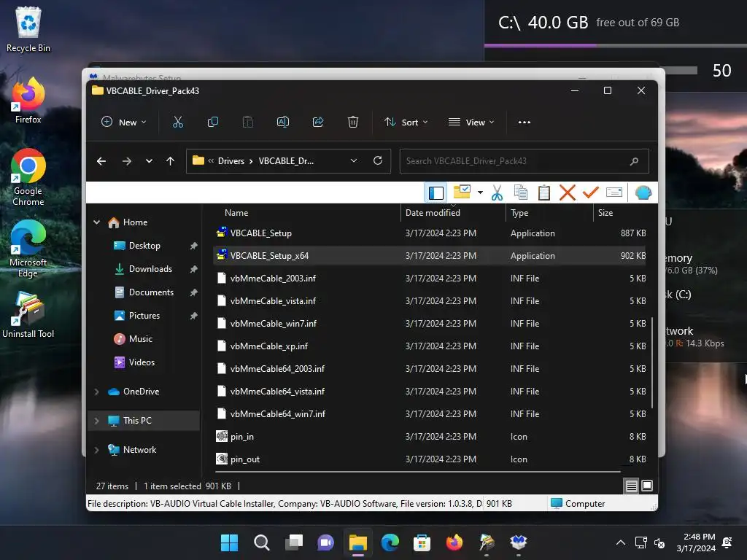Screen dimensions: 747x560
Task: Expand the Network node
Action: point(97,449)
